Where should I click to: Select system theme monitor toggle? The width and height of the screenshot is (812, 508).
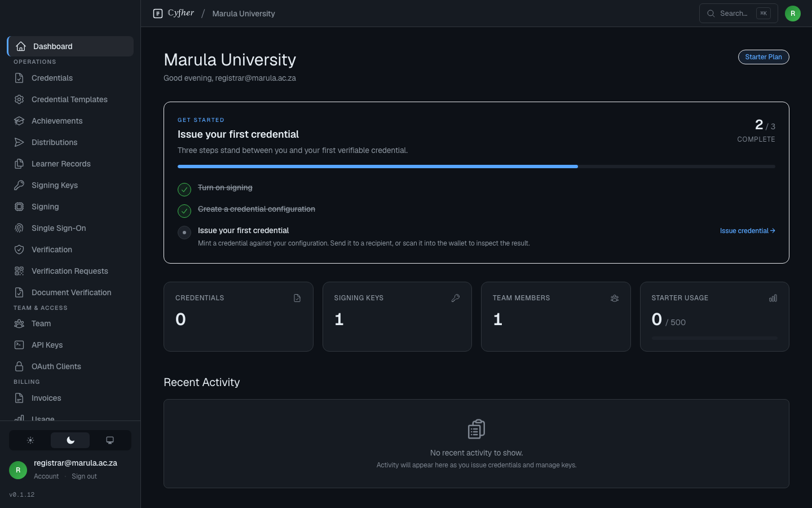click(x=110, y=440)
